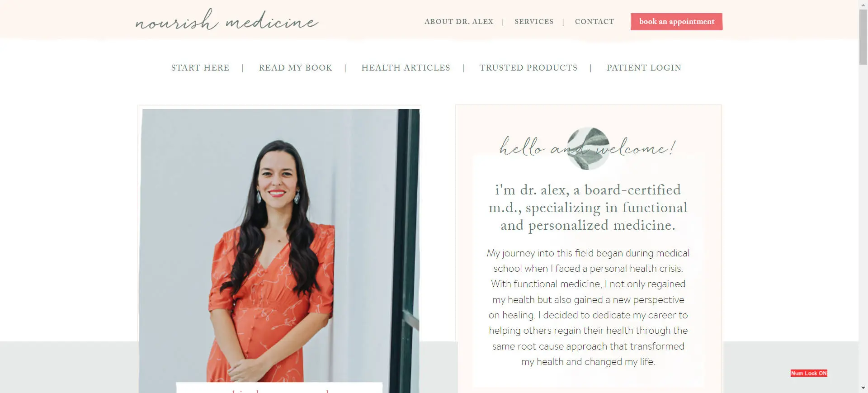Viewport: 868px width, 393px height.
Task: Click the scrollbar up arrow
Action: (x=863, y=4)
